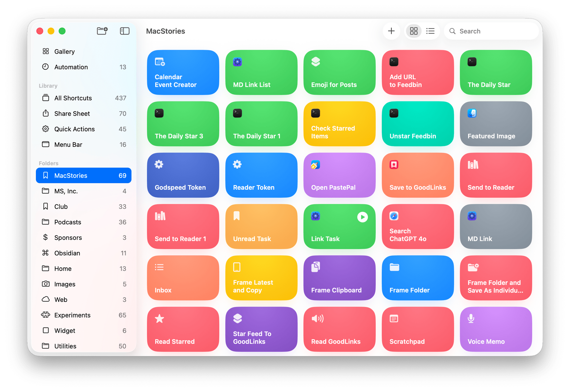Viewport: 570px width, 392px height.
Task: Click calendar icon on Calendar Event Creator
Action: click(x=160, y=62)
